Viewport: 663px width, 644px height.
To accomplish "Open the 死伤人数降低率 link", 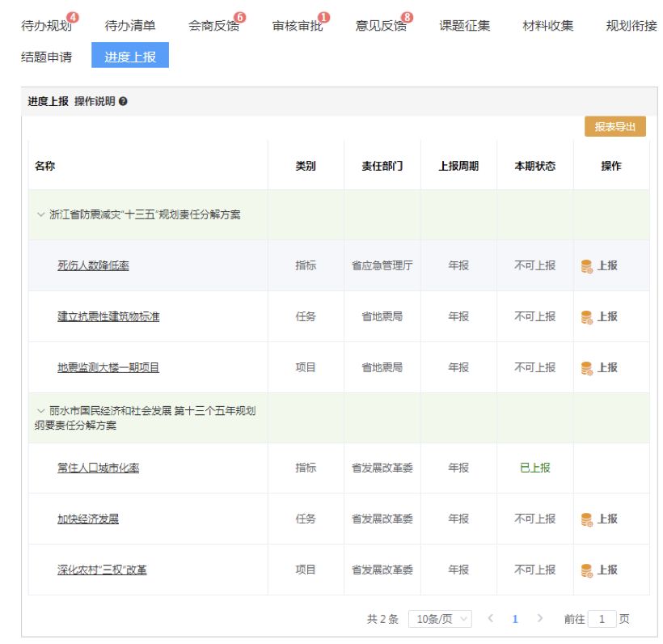I will tap(93, 265).
